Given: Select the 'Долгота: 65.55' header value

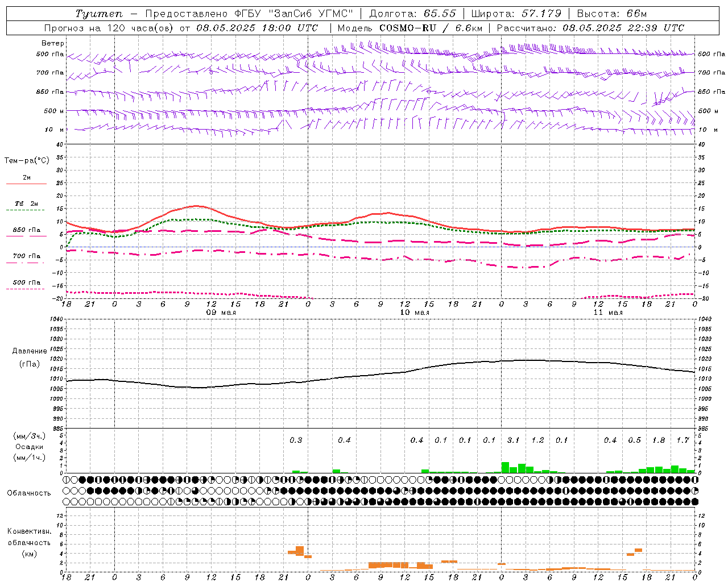Looking at the screenshot, I should click(x=412, y=14).
